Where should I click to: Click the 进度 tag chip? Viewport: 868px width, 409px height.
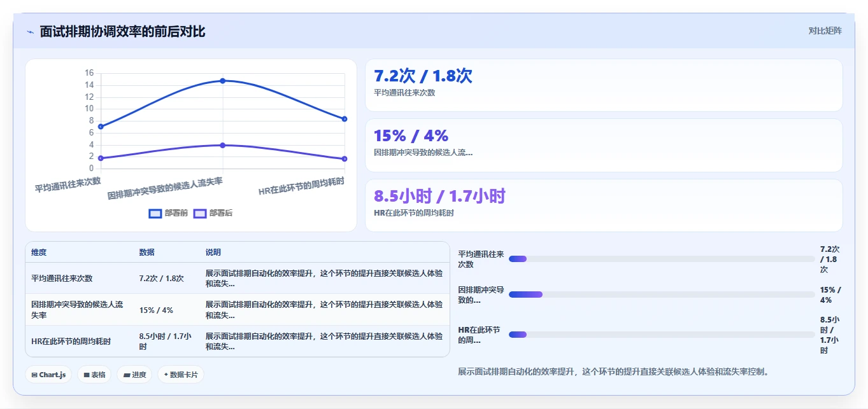[134, 375]
